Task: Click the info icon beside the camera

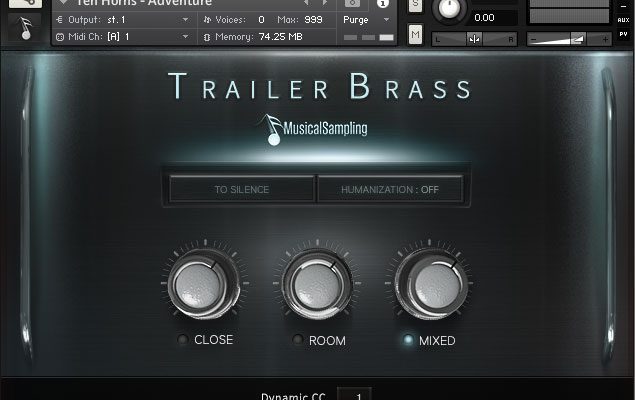Action: 381,4
